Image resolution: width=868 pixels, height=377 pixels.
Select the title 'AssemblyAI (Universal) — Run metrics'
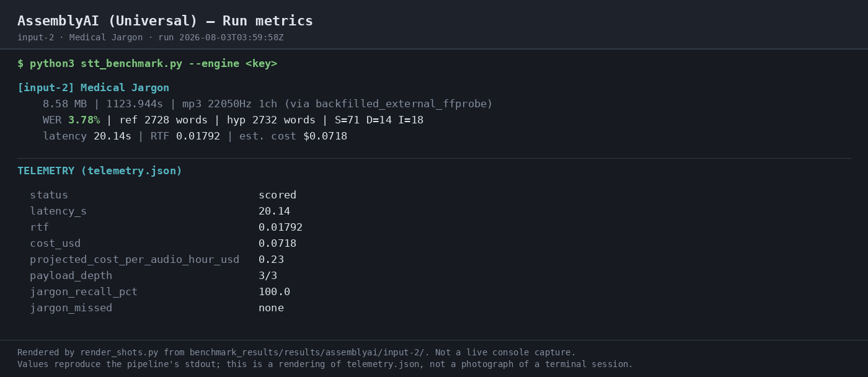pos(165,21)
